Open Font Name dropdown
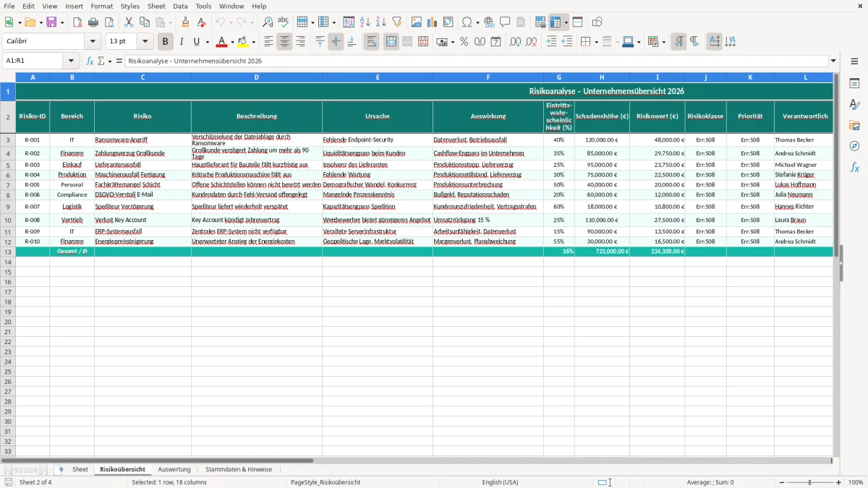This screenshot has width=868, height=488. pyautogui.click(x=93, y=42)
